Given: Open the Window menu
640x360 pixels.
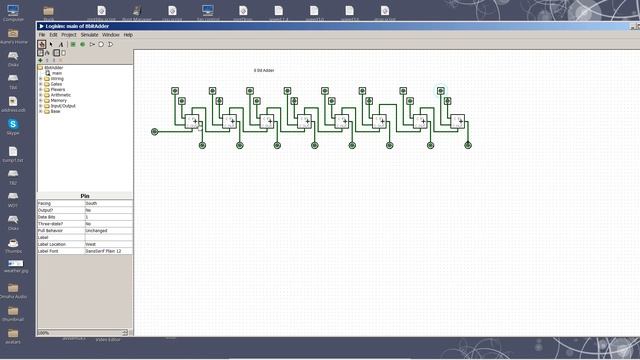Looking at the screenshot, I should [111, 35].
